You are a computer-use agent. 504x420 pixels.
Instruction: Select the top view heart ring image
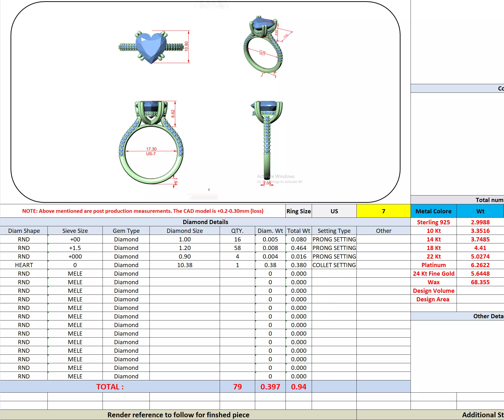pyautogui.click(x=151, y=47)
